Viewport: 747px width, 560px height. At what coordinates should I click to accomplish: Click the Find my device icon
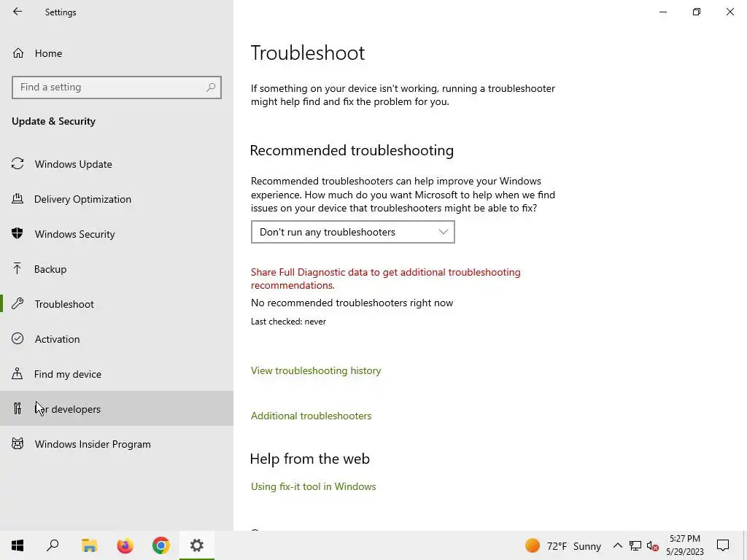coord(18,373)
